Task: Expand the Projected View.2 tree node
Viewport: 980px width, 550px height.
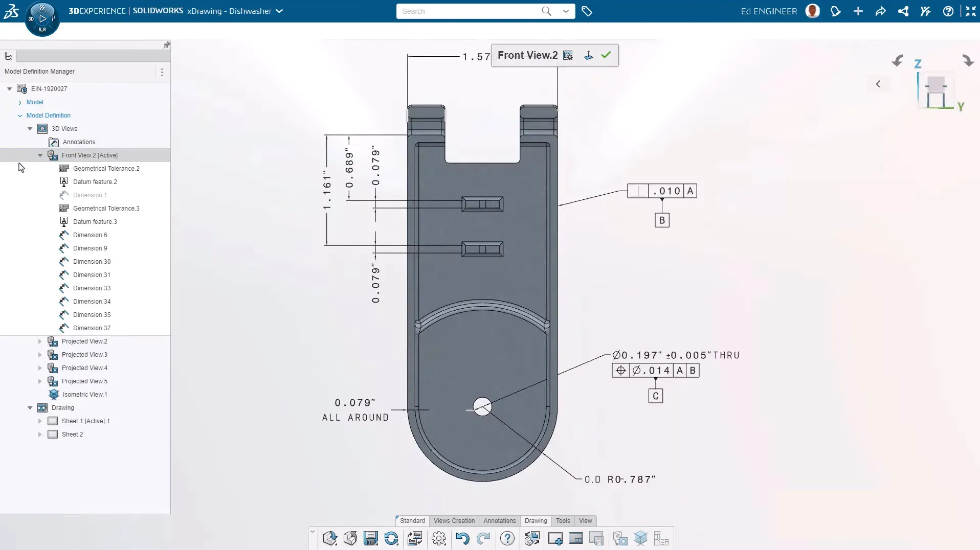Action: point(40,341)
